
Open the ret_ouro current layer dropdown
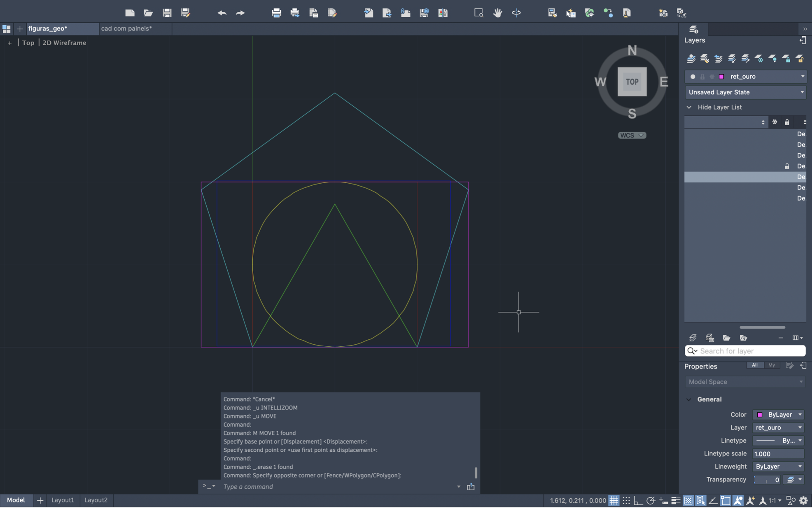pos(802,77)
